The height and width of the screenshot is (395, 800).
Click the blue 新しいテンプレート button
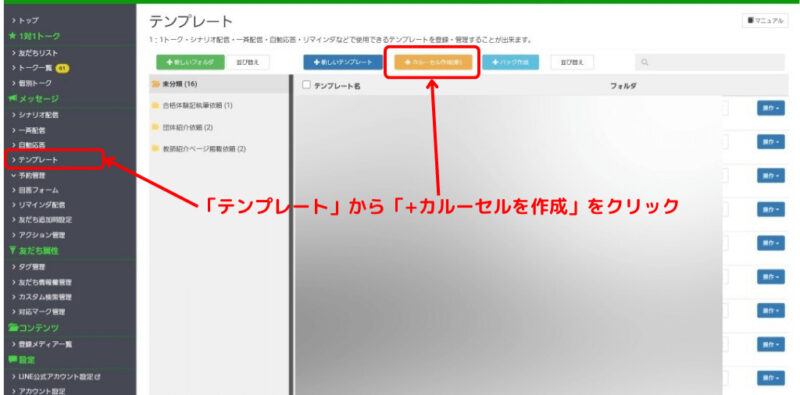pyautogui.click(x=343, y=62)
